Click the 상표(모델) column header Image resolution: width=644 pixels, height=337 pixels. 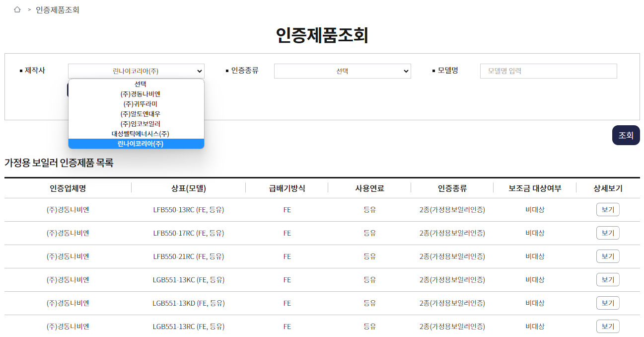pos(188,188)
